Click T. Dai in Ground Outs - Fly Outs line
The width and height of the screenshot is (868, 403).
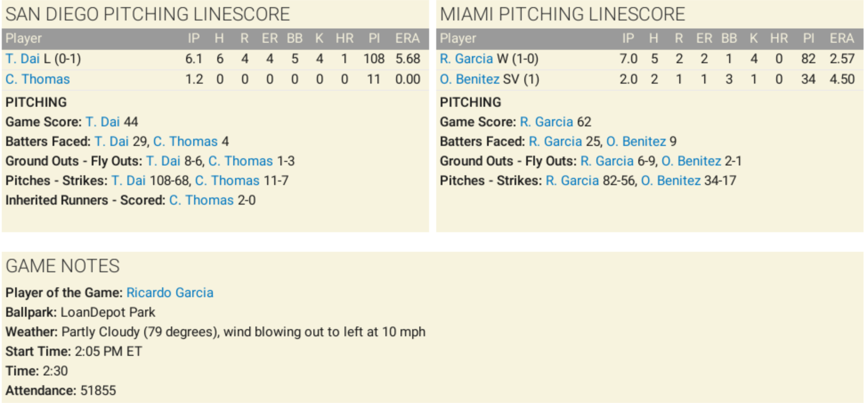pos(163,161)
